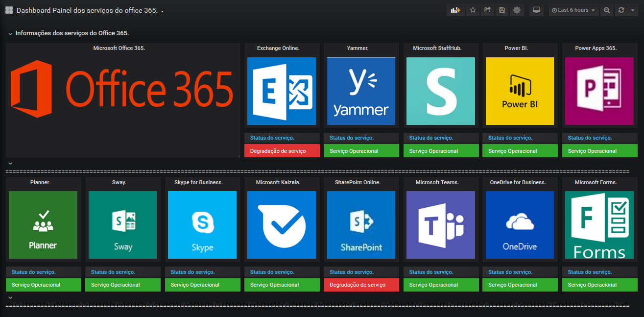Expand the collapsed row below Planner status
The image size is (644, 317).
[10, 297]
